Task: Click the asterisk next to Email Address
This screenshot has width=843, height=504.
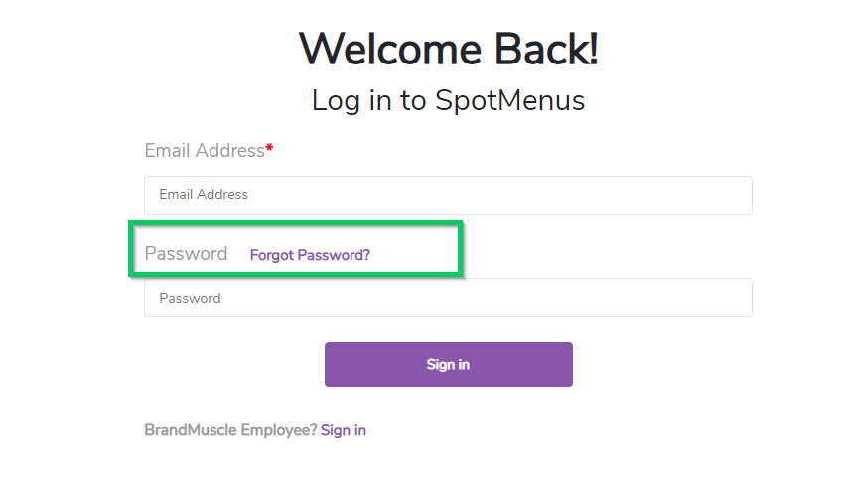Action: tap(269, 150)
